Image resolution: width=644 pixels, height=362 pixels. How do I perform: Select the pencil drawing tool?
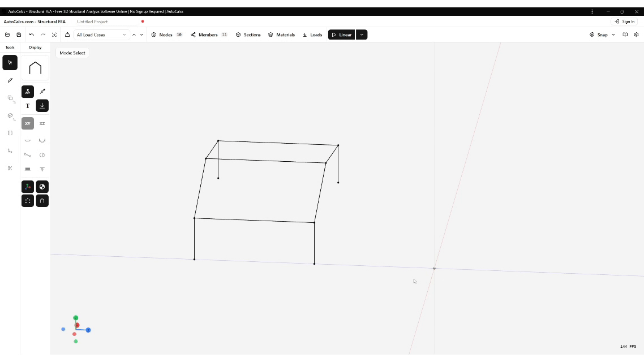pyautogui.click(x=10, y=80)
